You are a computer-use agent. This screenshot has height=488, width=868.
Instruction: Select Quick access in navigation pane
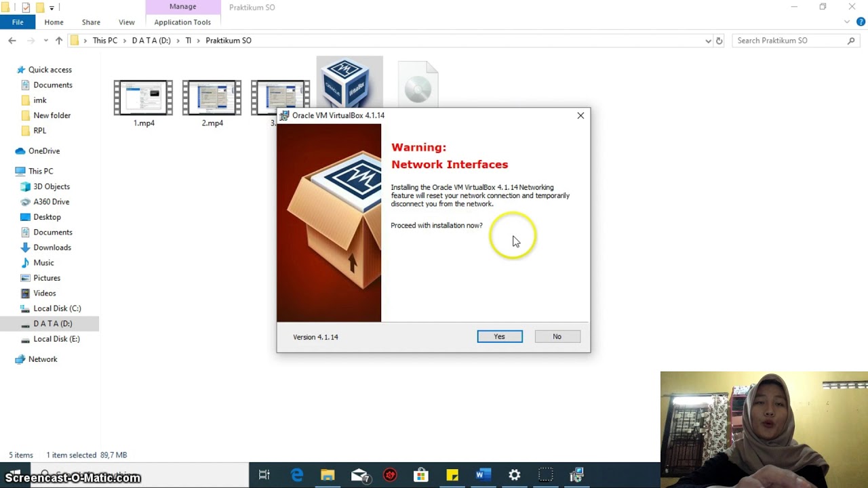50,70
